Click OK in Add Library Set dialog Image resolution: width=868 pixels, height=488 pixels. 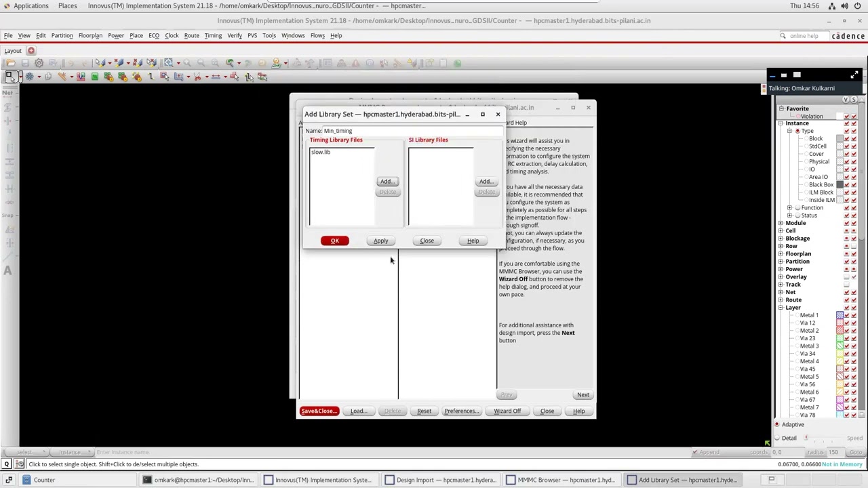pos(335,241)
